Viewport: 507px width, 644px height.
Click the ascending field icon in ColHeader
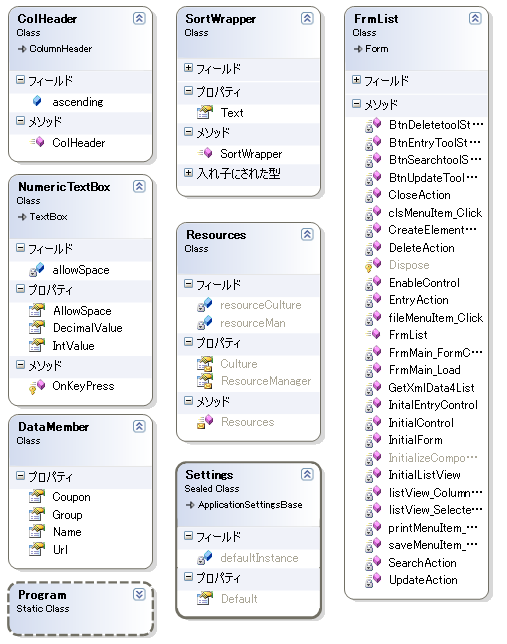coord(37,101)
